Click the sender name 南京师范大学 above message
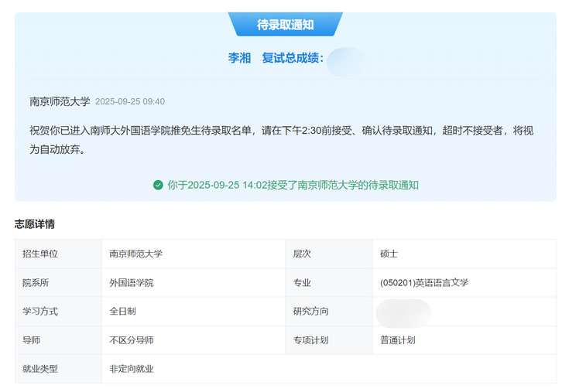The height and width of the screenshot is (392, 569). point(60,101)
